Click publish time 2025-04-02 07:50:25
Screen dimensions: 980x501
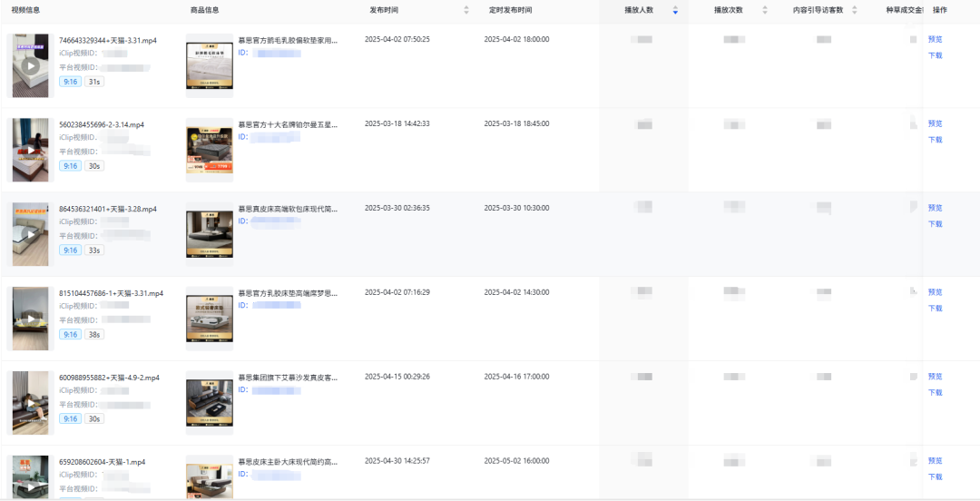[x=397, y=39]
